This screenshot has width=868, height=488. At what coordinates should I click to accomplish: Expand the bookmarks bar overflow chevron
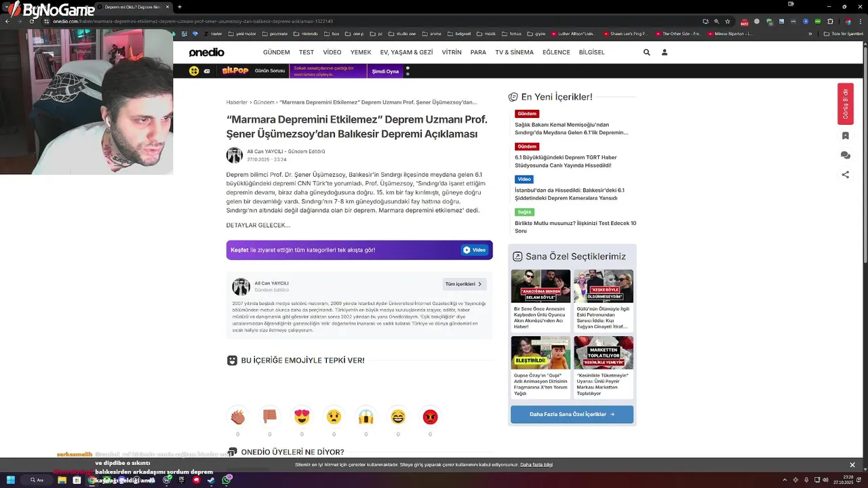[x=810, y=33]
